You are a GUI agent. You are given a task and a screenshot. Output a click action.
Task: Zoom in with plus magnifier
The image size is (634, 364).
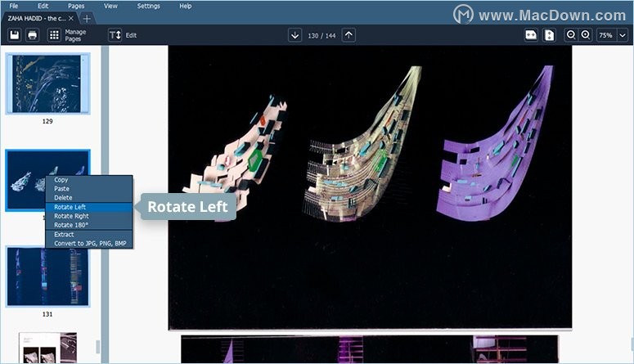point(586,35)
